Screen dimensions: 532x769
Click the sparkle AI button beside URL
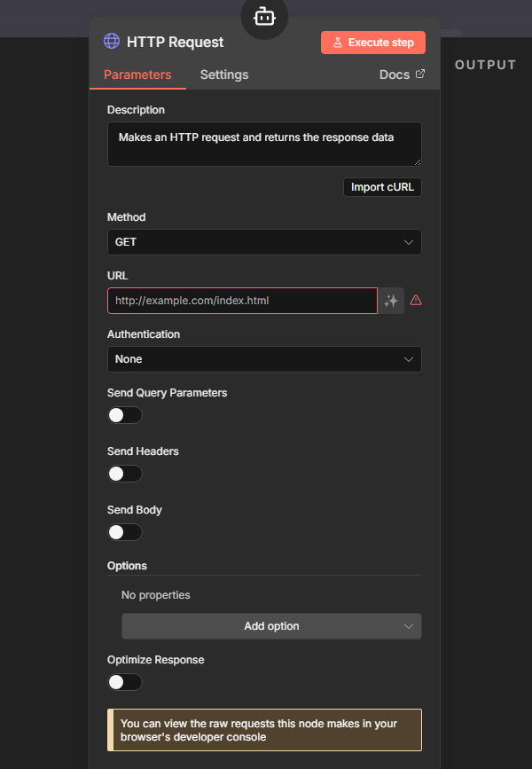[x=391, y=301]
